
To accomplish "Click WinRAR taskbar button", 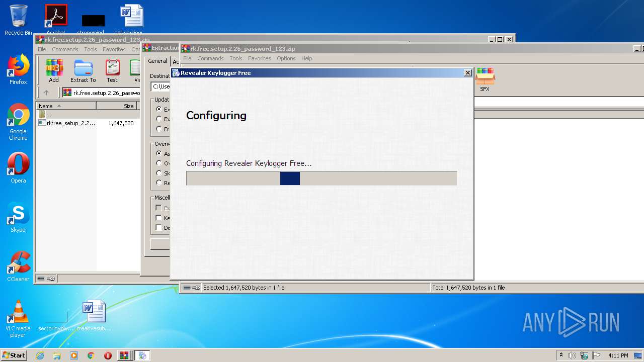I will click(124, 355).
